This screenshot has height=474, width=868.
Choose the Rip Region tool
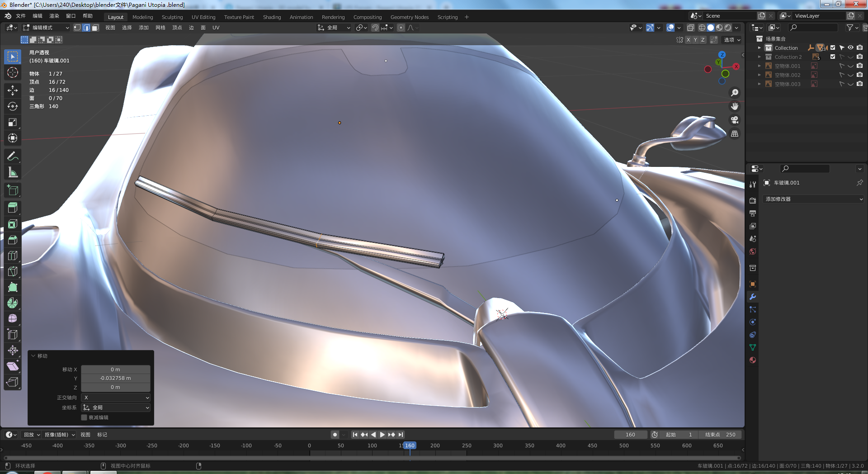13,382
